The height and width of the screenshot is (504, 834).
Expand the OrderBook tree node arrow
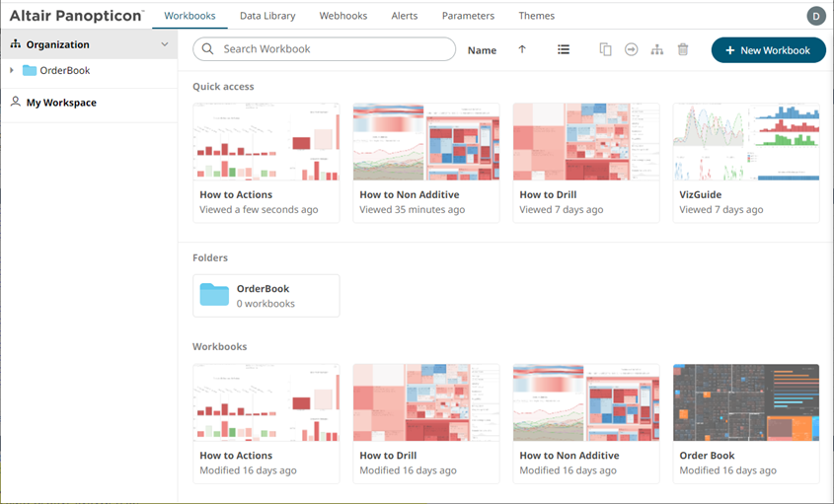point(12,70)
